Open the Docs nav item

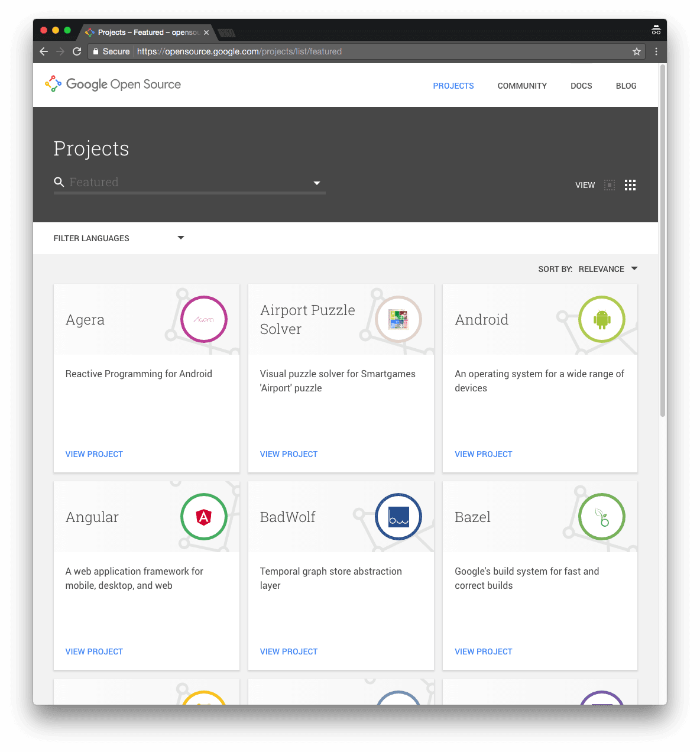pos(581,86)
